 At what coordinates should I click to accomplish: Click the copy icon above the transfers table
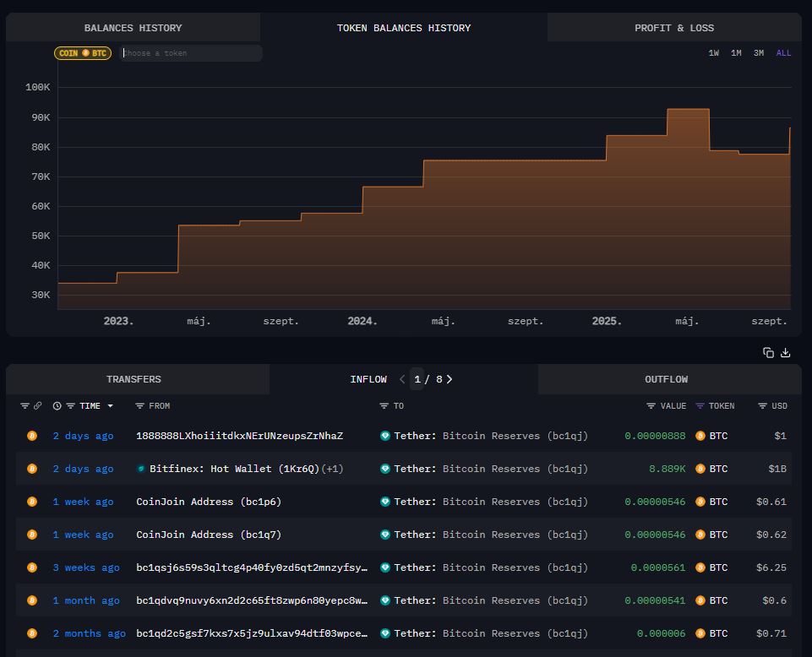click(x=768, y=353)
